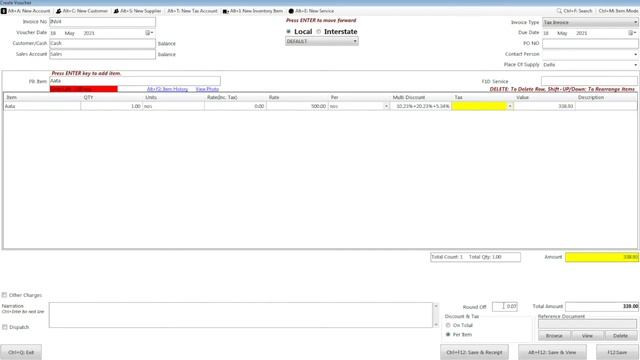Click Ctrl+F12 Save & Receipt button
The width and height of the screenshot is (640, 360).
pos(474,352)
